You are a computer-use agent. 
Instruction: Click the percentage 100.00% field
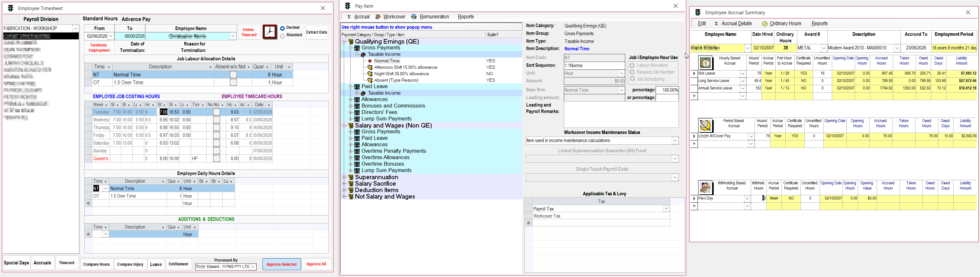(667, 90)
